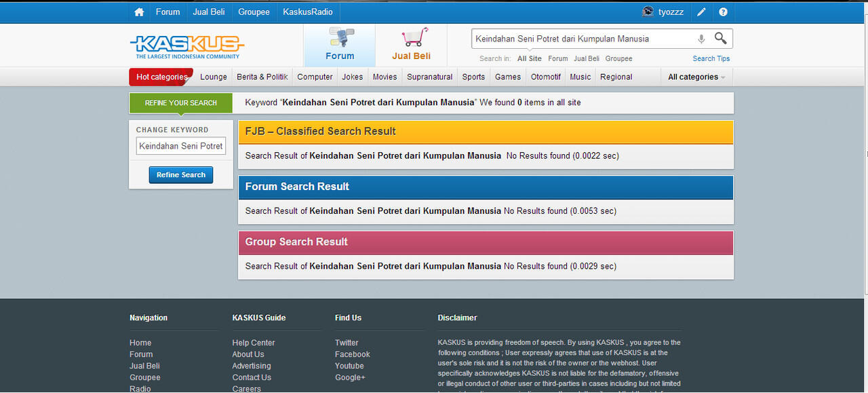Open the Otomotif category
Viewport: 868px width, 393px height.
(x=546, y=77)
